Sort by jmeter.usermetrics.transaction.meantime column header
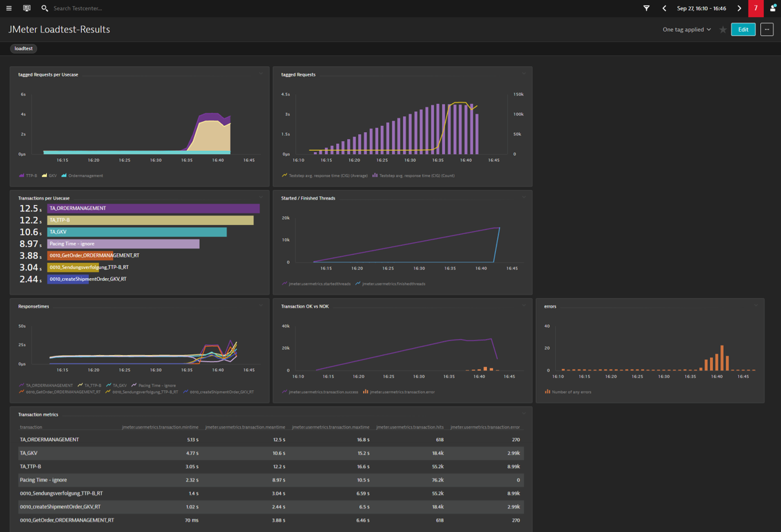The image size is (781, 532). (247, 427)
